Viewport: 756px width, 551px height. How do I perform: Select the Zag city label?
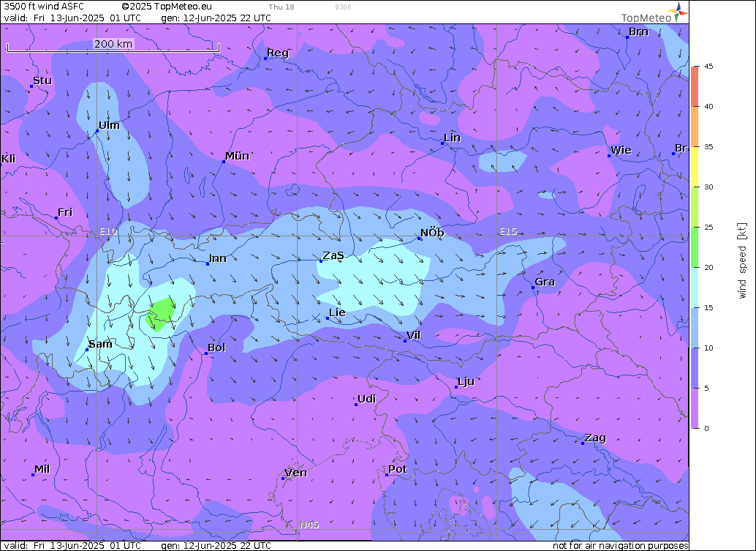click(x=595, y=438)
